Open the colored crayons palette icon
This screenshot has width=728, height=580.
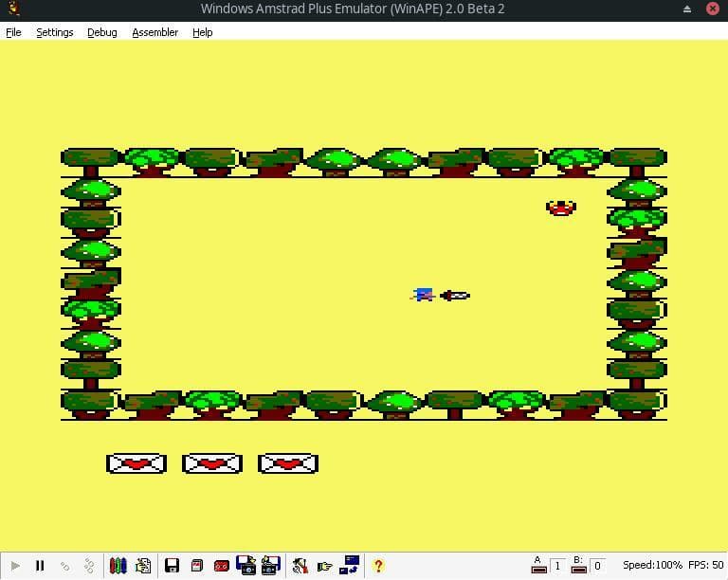pos(118,566)
